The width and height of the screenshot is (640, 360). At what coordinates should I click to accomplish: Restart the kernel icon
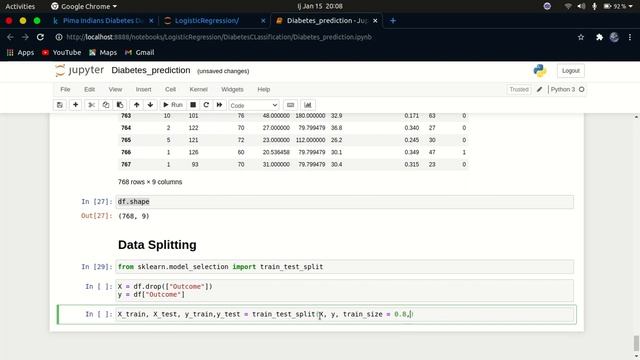206,105
